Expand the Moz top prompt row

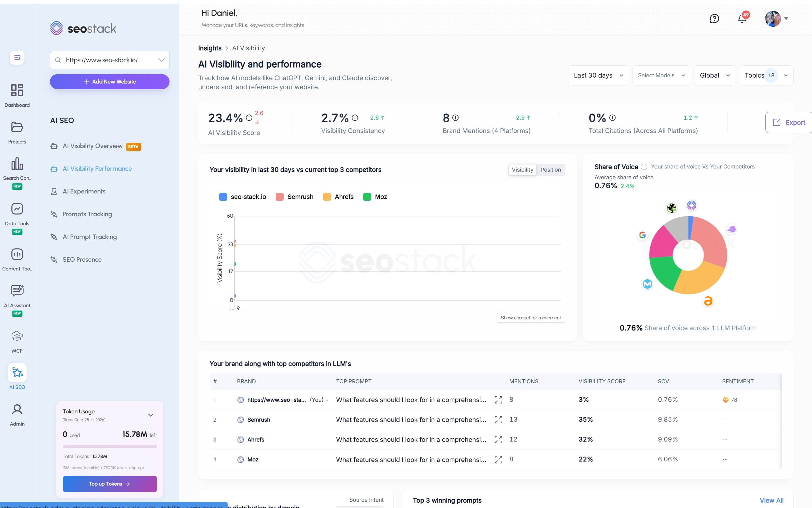[x=498, y=459]
